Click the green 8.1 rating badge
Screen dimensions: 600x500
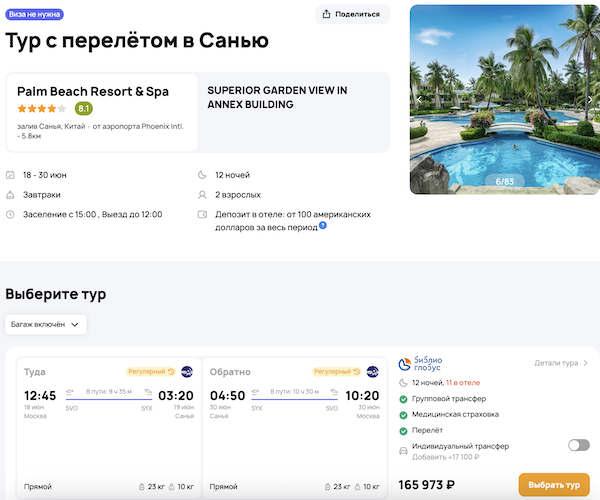coord(84,109)
